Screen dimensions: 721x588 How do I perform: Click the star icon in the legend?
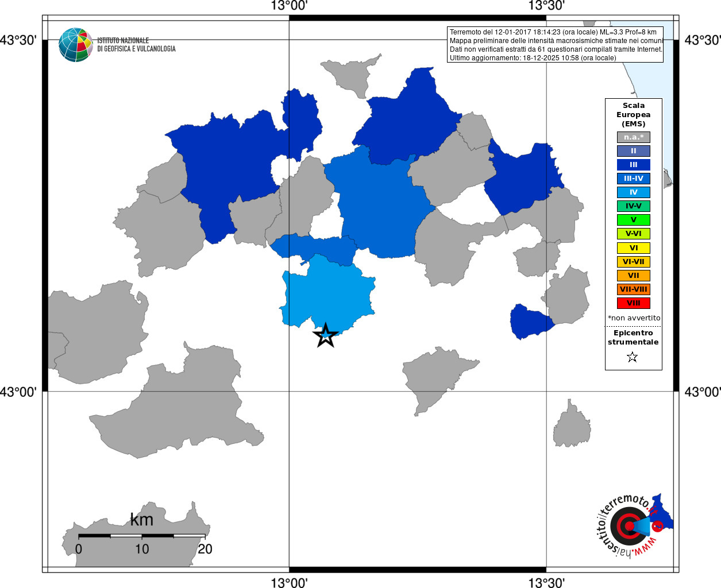point(633,357)
